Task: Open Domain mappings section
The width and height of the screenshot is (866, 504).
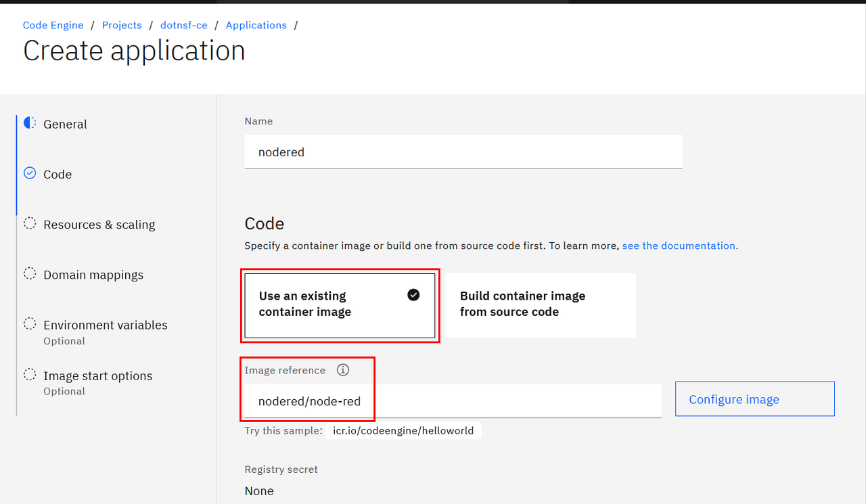Action: (93, 275)
